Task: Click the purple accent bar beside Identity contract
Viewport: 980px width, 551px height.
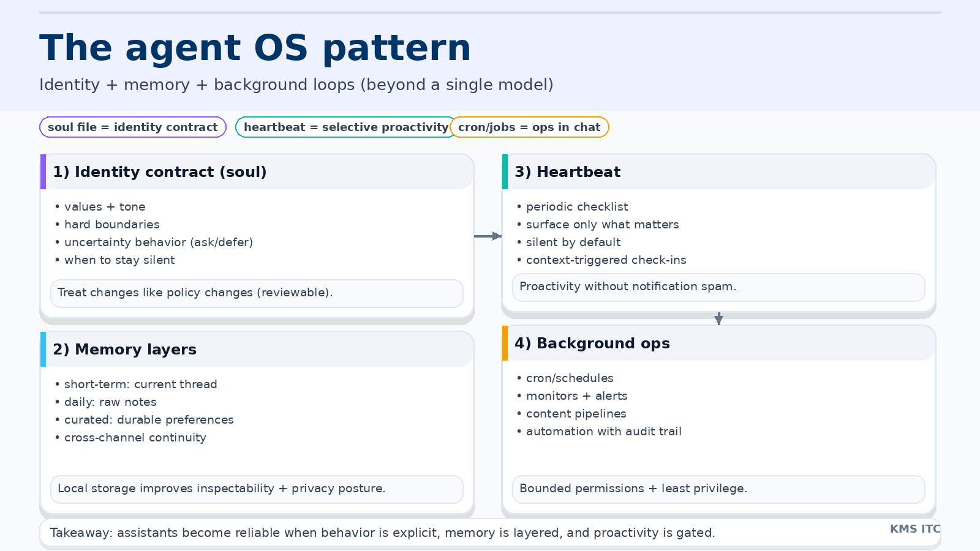Action: coord(42,172)
